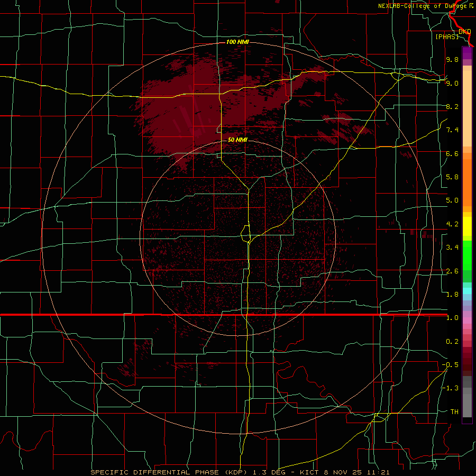
Task: Click the 4.2 scale value
Action: click(x=452, y=224)
